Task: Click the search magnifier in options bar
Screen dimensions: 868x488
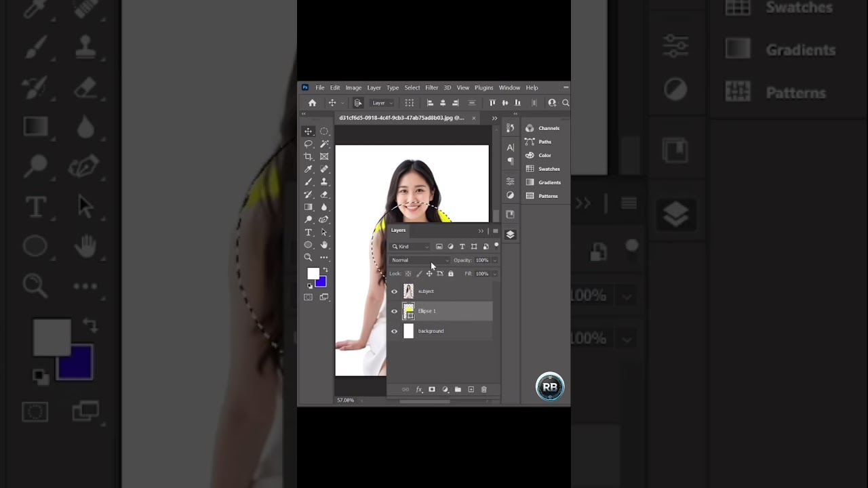Action: coord(566,103)
